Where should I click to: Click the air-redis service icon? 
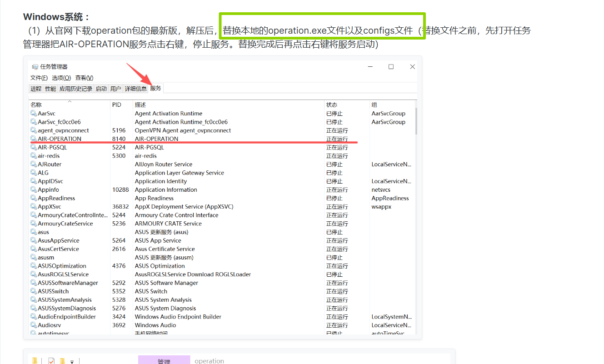click(x=34, y=156)
